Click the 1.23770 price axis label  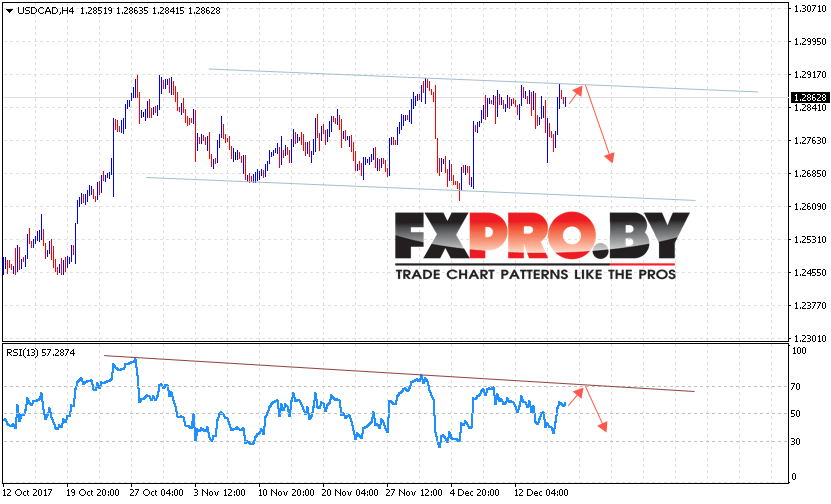(x=810, y=306)
